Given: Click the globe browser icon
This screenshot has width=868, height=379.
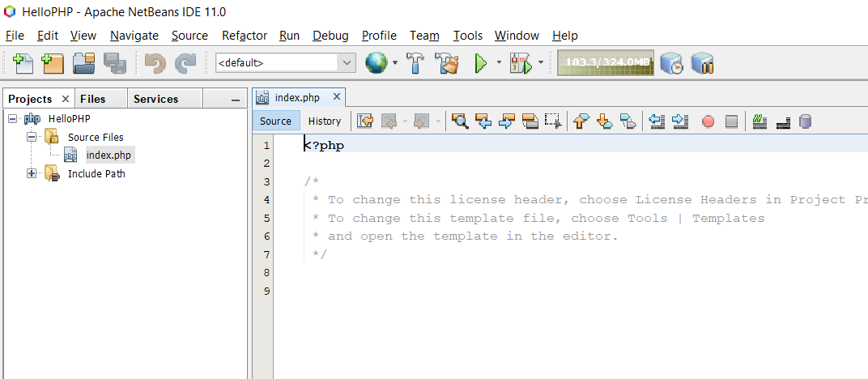Looking at the screenshot, I should (x=376, y=62).
